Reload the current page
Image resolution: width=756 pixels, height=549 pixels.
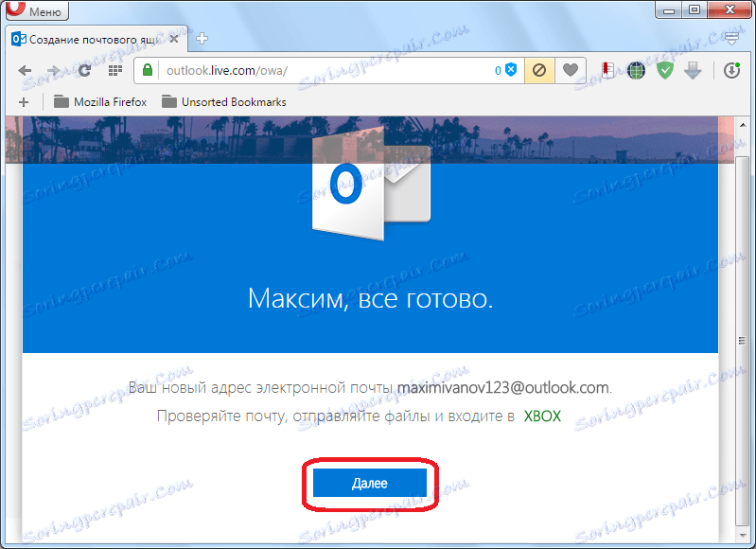[85, 71]
